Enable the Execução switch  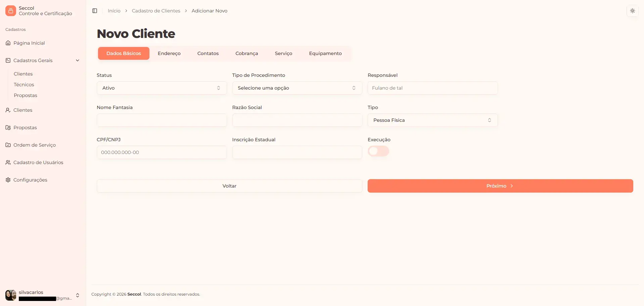[378, 151]
